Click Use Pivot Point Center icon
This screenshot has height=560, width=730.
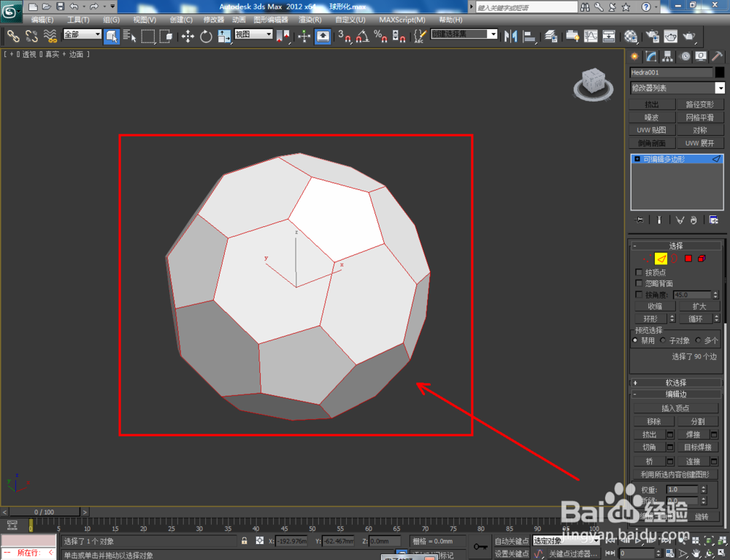[283, 36]
